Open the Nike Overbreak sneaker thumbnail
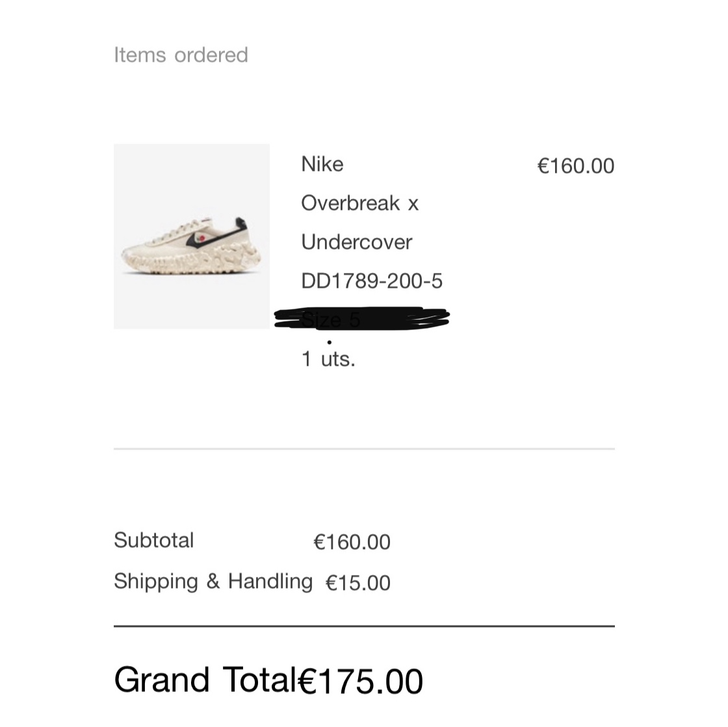728x727 pixels. 191,236
